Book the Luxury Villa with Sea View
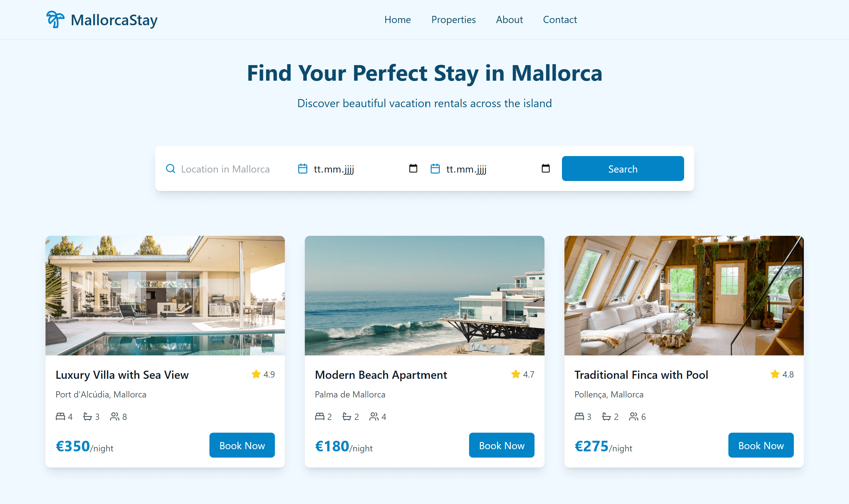This screenshot has height=504, width=849. pos(242,445)
